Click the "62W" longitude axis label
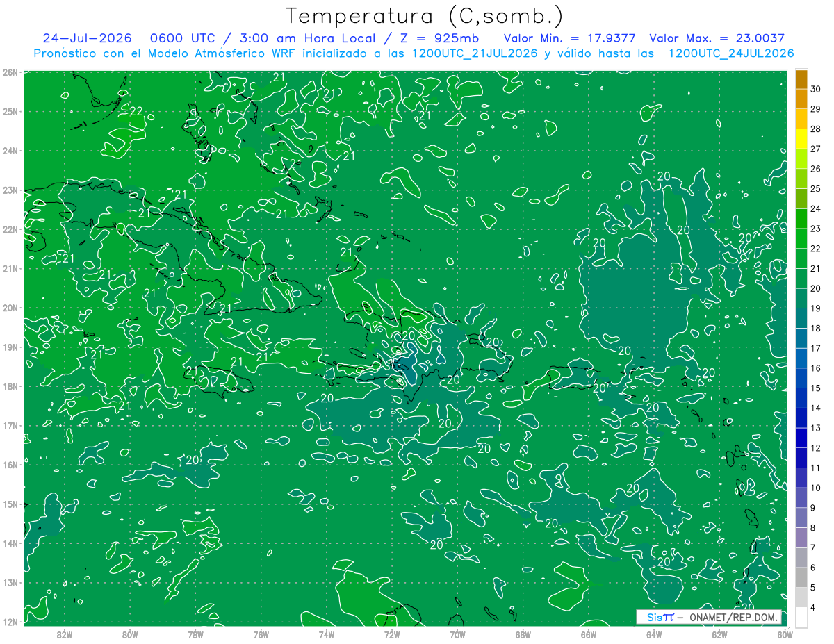This screenshot has height=644, width=834. pos(719,634)
